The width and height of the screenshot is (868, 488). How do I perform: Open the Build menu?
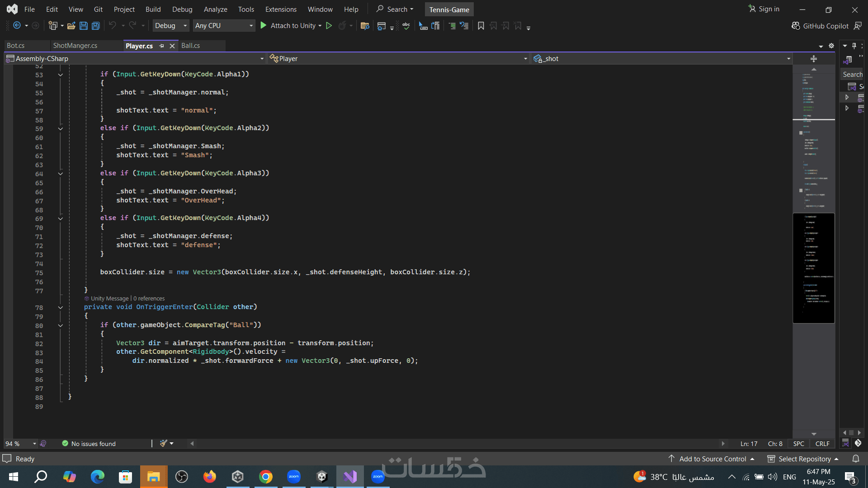153,9
